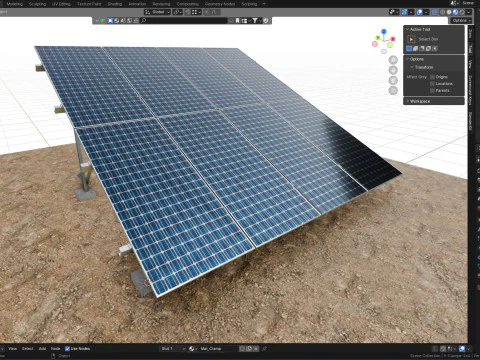Open the Options dropdown button
The image size is (480, 360).
(461, 21)
